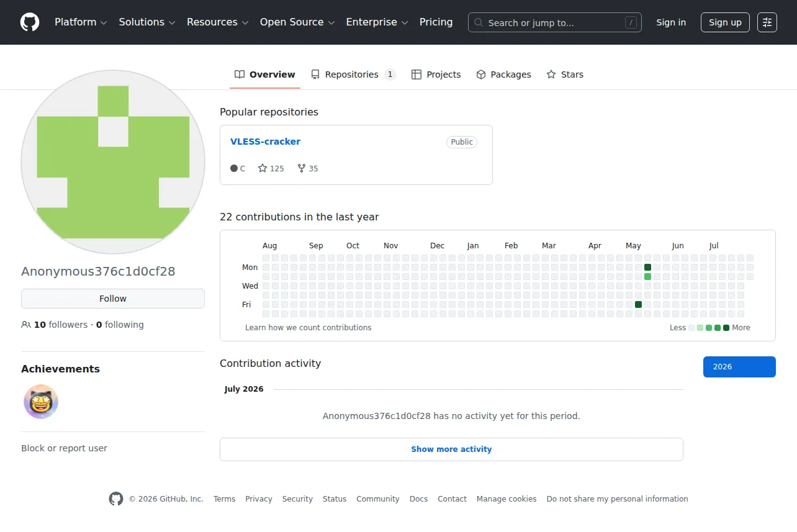Viewport: 797px width, 532px height.
Task: Open the footer Contact link
Action: (x=452, y=499)
